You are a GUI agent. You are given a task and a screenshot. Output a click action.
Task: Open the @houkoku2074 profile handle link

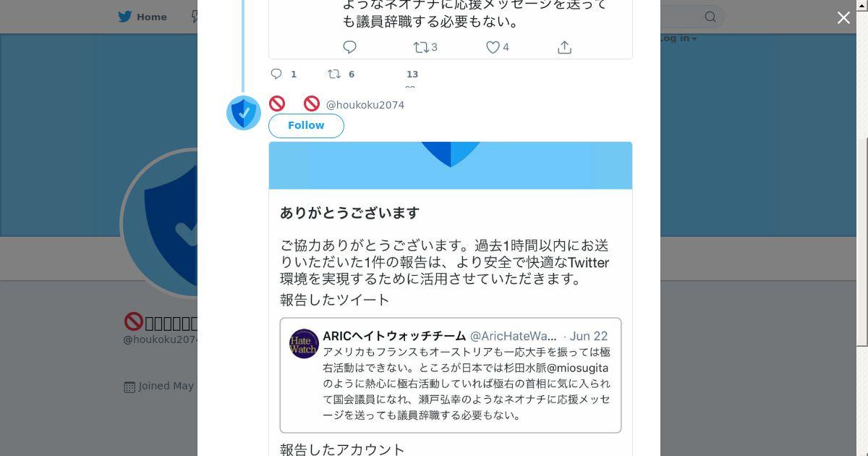(x=365, y=105)
